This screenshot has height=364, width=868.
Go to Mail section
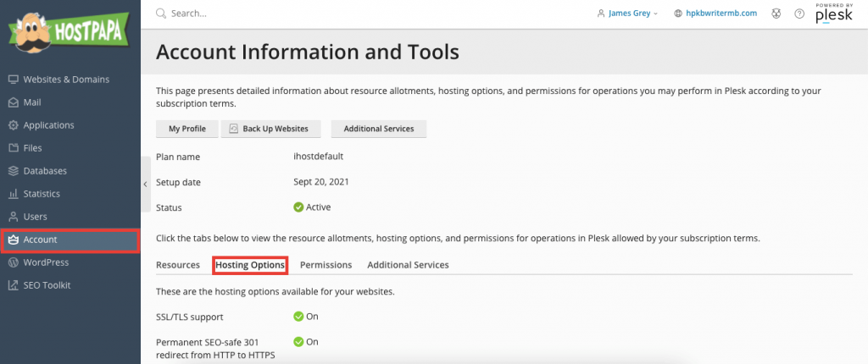pos(70,102)
